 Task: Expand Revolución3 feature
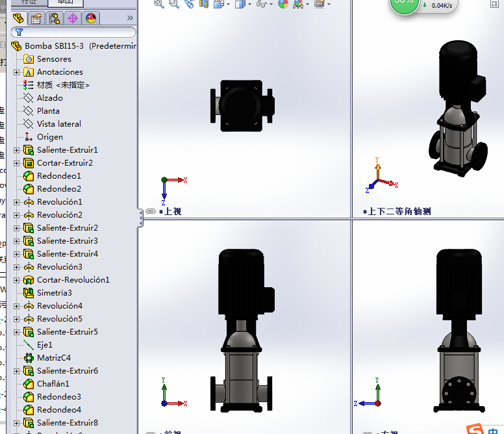17,267
